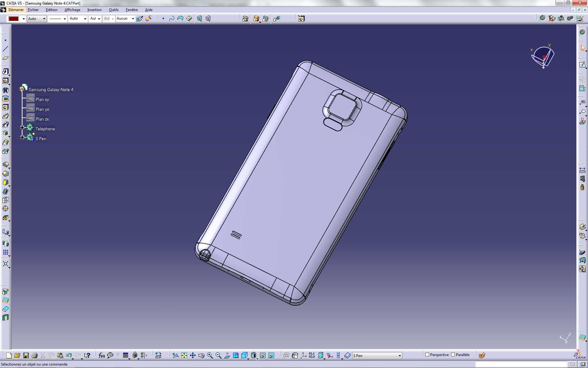Viewport: 588px width, 368px height.
Task: Select the Spline curve icon in top toolbar
Action: [x=172, y=19]
